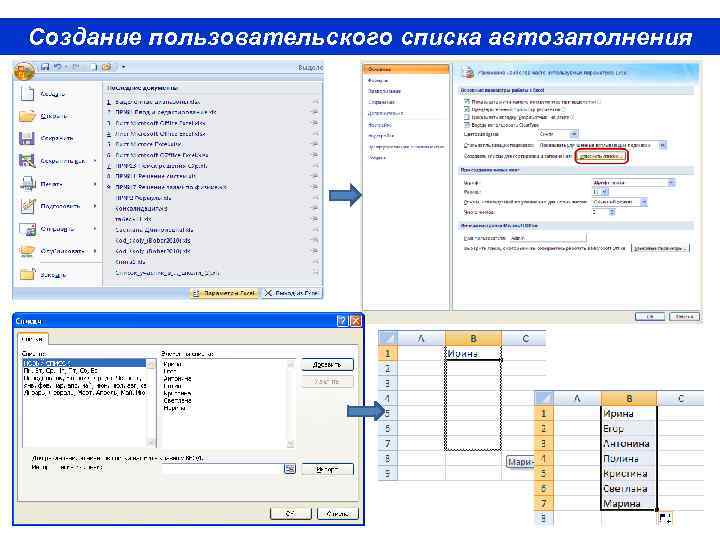Click the Параметры Excel button
Image resolution: width=720 pixels, height=540 pixels.
click(x=224, y=293)
